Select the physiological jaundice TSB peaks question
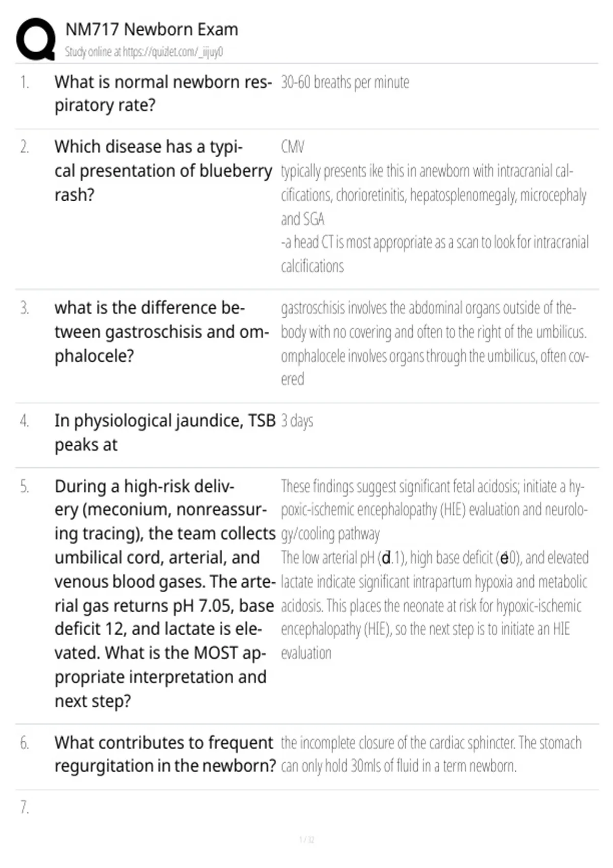The height and width of the screenshot is (868, 613). click(165, 432)
